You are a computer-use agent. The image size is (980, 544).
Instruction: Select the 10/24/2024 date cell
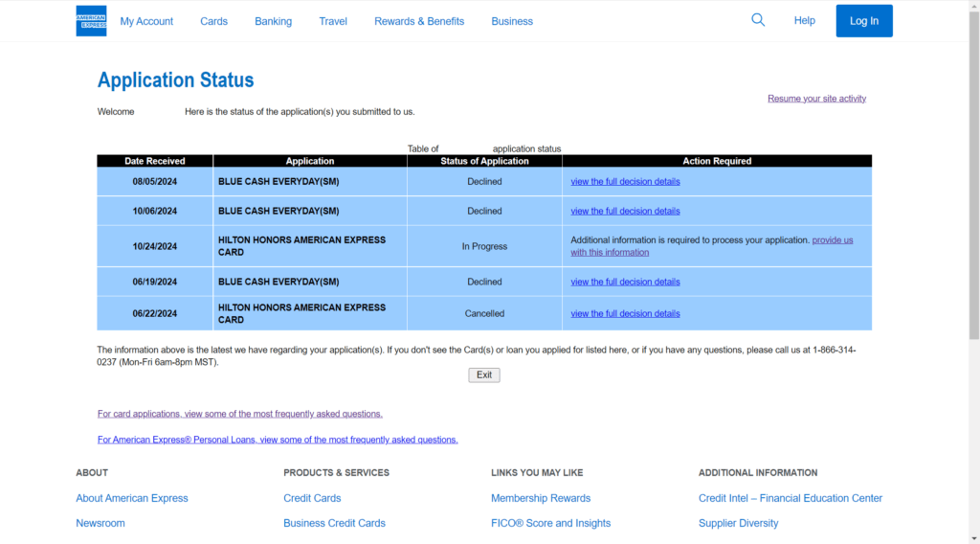[155, 246]
